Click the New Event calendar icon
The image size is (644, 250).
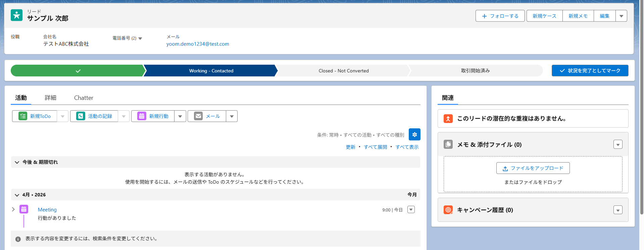[142, 116]
